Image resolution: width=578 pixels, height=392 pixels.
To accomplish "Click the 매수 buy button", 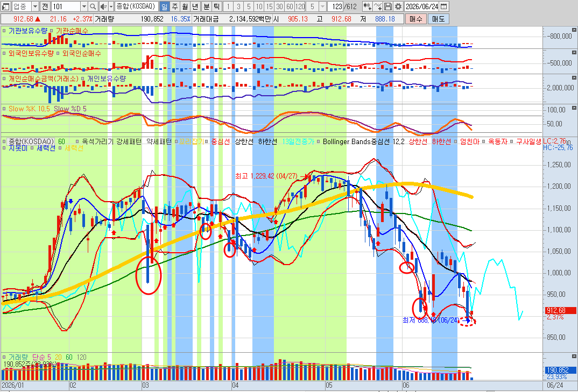I will pos(416,19).
